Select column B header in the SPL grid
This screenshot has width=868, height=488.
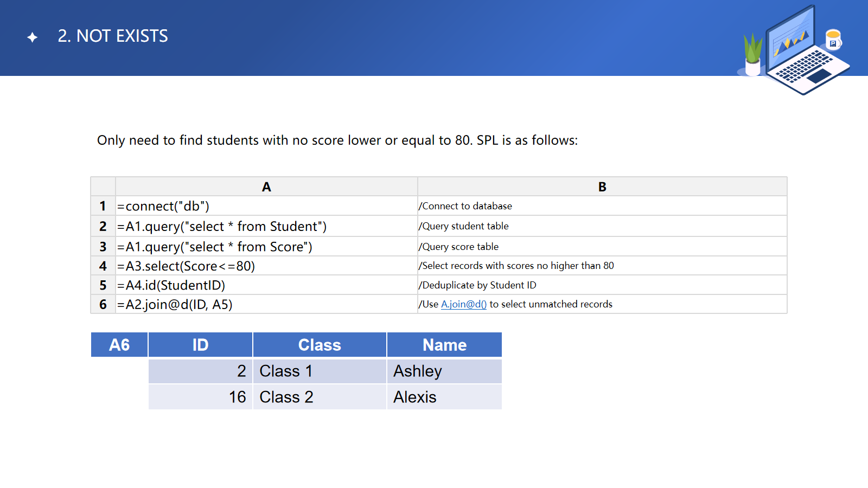click(x=602, y=187)
